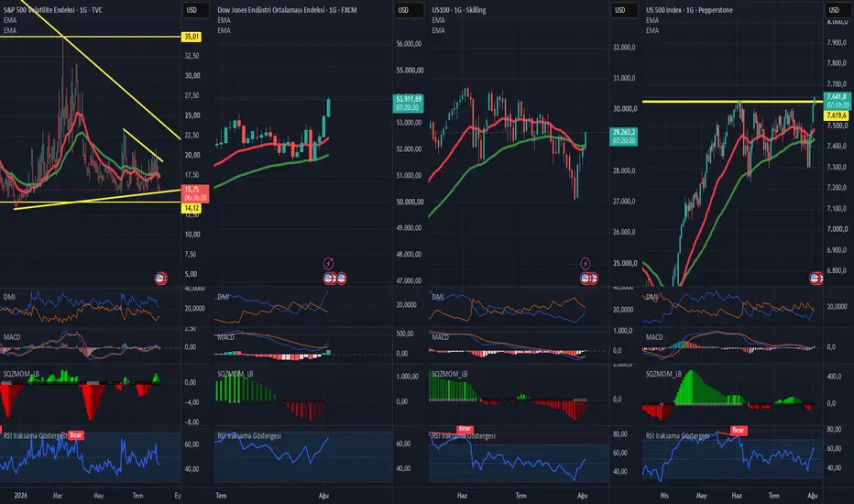Select the Dow Jones Endüstri Ortalaması Endeksi title
This screenshot has height=504, width=854.
click(x=287, y=10)
